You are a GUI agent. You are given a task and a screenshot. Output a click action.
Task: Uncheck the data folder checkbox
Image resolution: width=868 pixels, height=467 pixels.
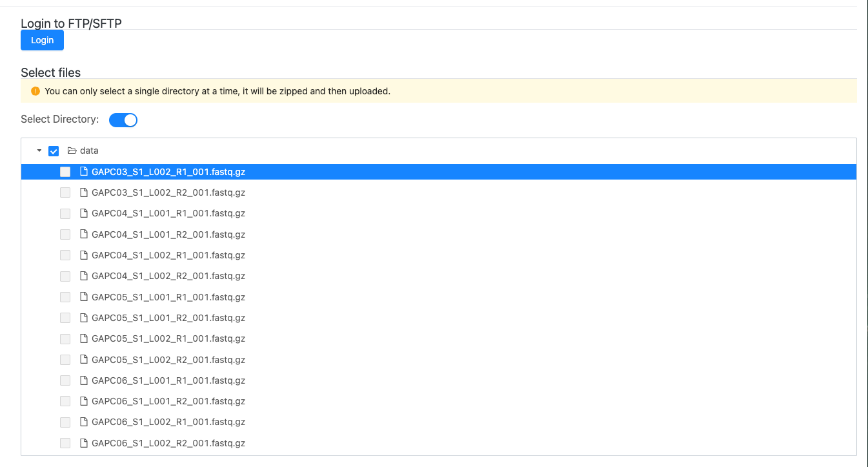point(54,150)
